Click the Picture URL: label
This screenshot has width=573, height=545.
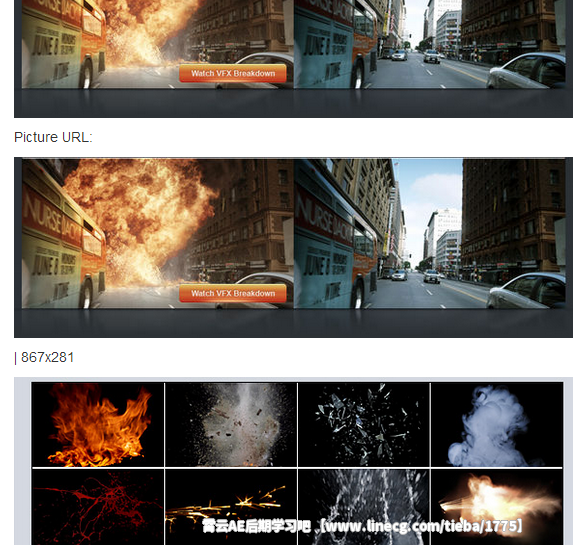[x=53, y=137]
